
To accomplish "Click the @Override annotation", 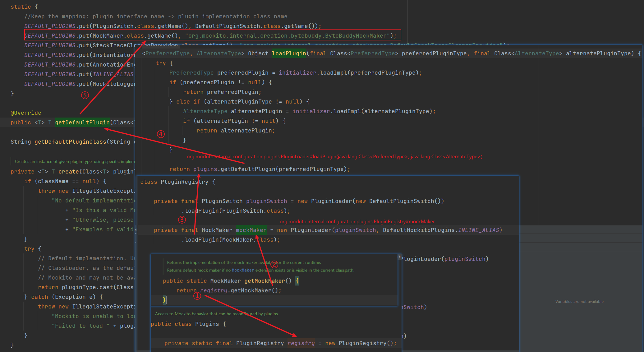I will pos(26,113).
